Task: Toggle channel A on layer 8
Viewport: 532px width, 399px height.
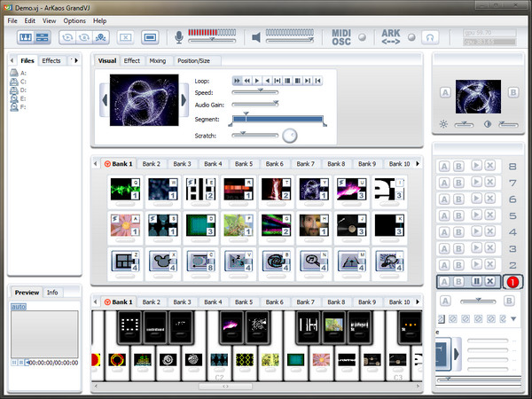Action: pyautogui.click(x=445, y=166)
